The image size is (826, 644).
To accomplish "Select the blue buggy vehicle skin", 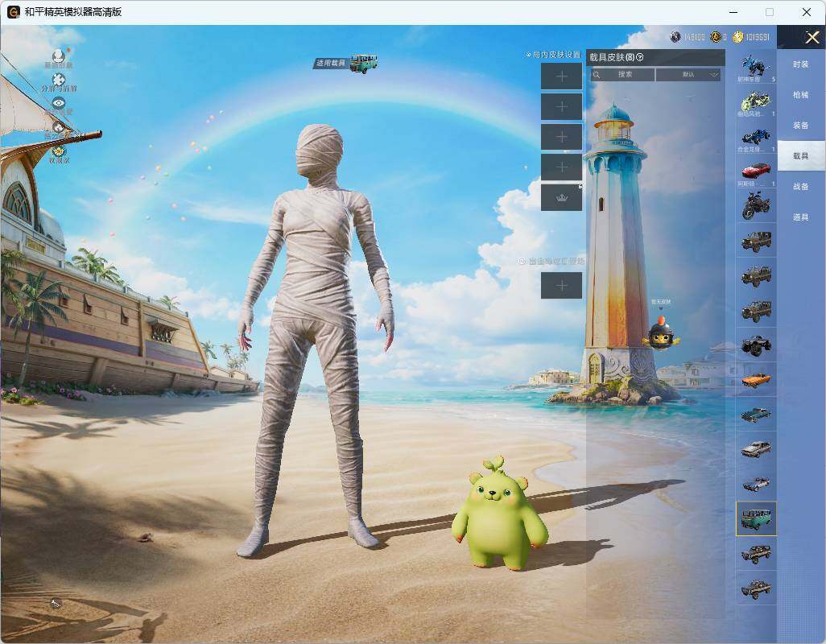I will 756,137.
